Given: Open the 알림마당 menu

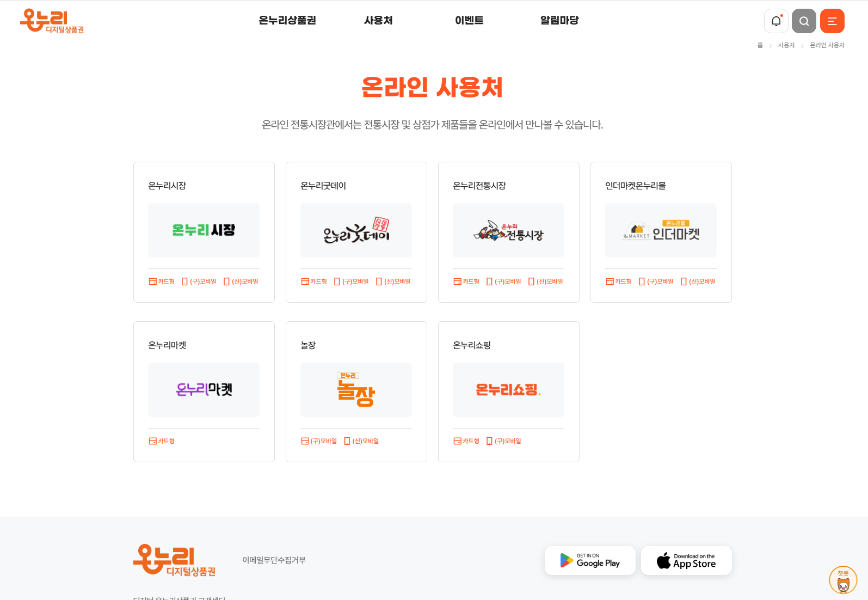Looking at the screenshot, I should point(559,20).
